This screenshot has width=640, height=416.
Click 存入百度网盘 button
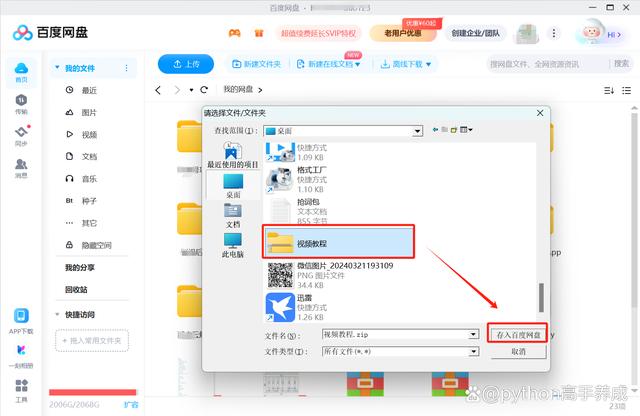click(x=518, y=335)
